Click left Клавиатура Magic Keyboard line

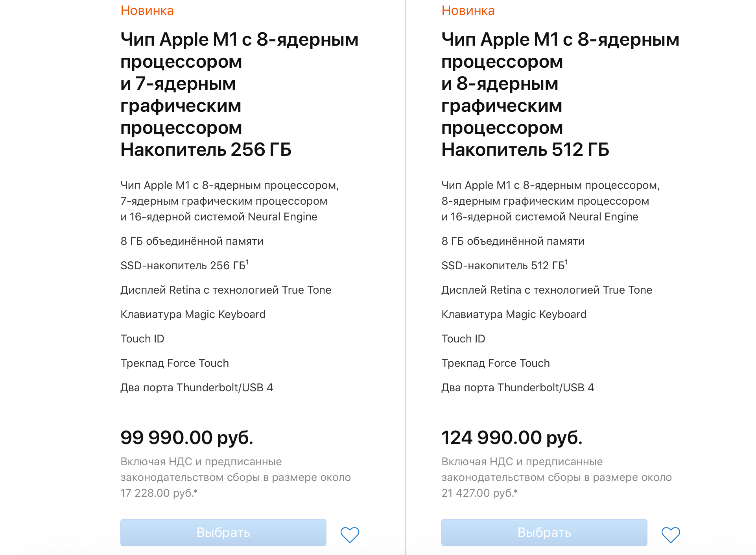click(x=193, y=314)
